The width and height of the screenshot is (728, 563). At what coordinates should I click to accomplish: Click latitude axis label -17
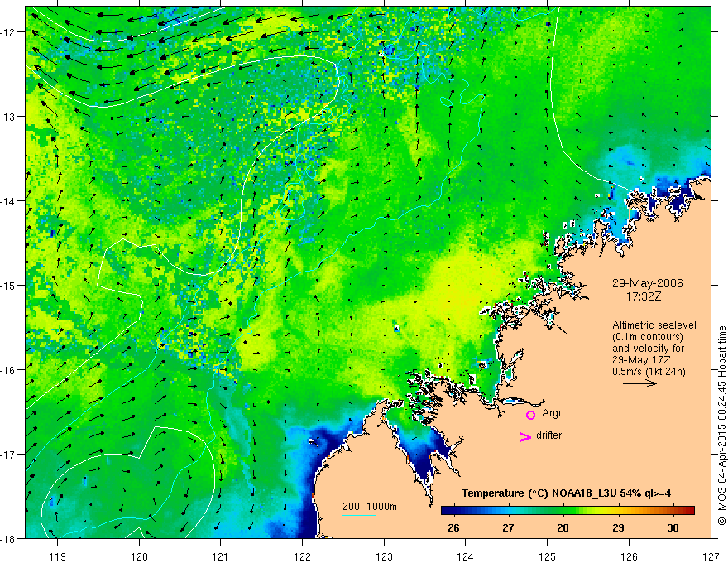pyautogui.click(x=7, y=454)
